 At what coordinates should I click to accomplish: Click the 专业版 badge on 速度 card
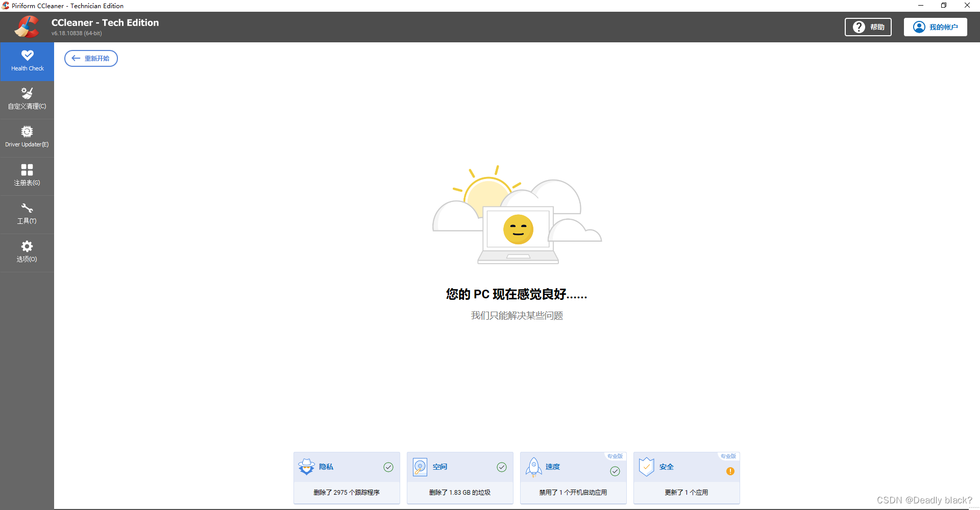point(615,456)
